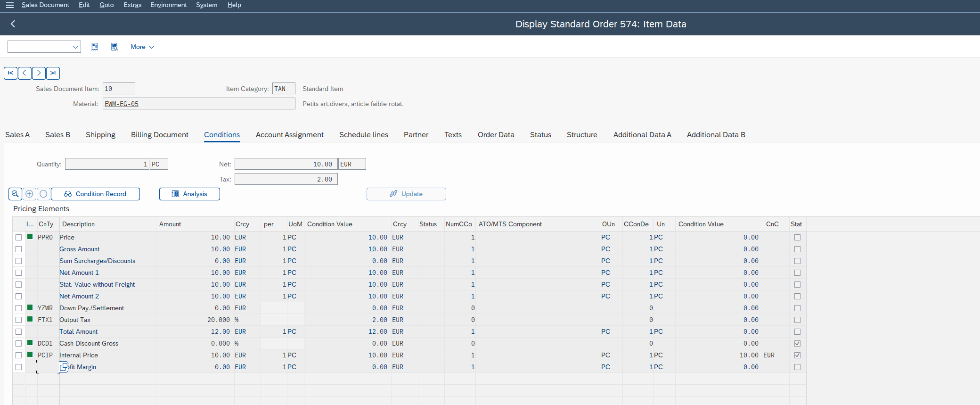The image size is (980, 405).
Task: Select the Output Tax row checkbox
Action: (19, 320)
